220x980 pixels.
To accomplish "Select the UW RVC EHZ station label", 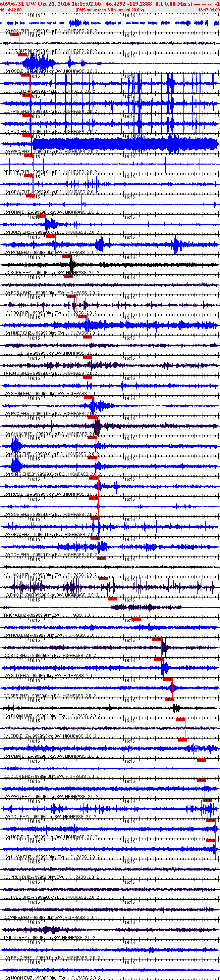I will (x=50, y=414).
